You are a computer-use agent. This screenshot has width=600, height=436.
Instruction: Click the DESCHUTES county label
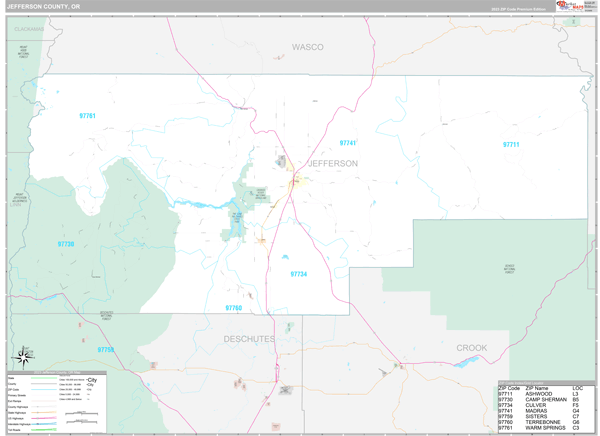coord(246,338)
